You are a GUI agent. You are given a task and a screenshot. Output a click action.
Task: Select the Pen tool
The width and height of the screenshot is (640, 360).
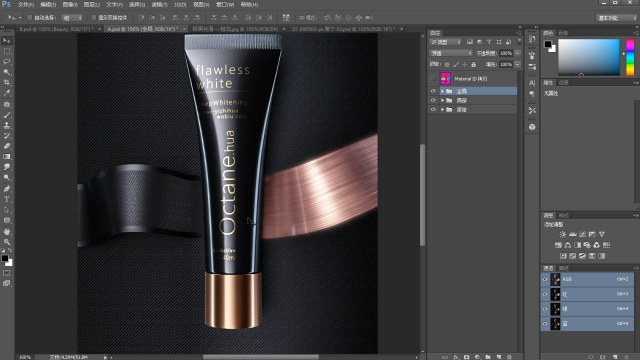pos(7,189)
